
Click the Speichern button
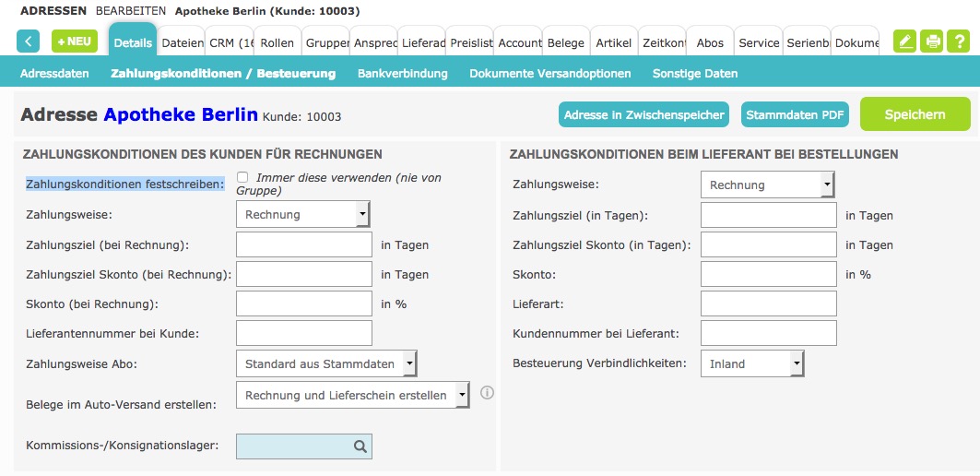click(x=915, y=114)
